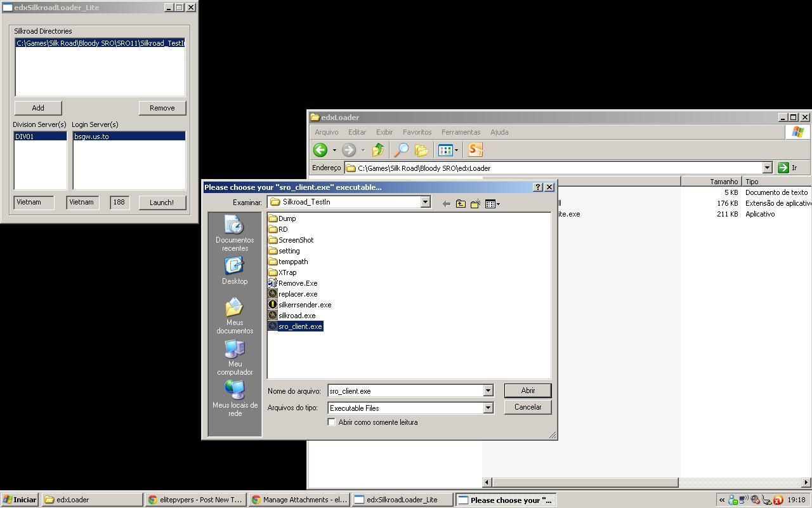Open the Dump folder in file dialog

282,218
